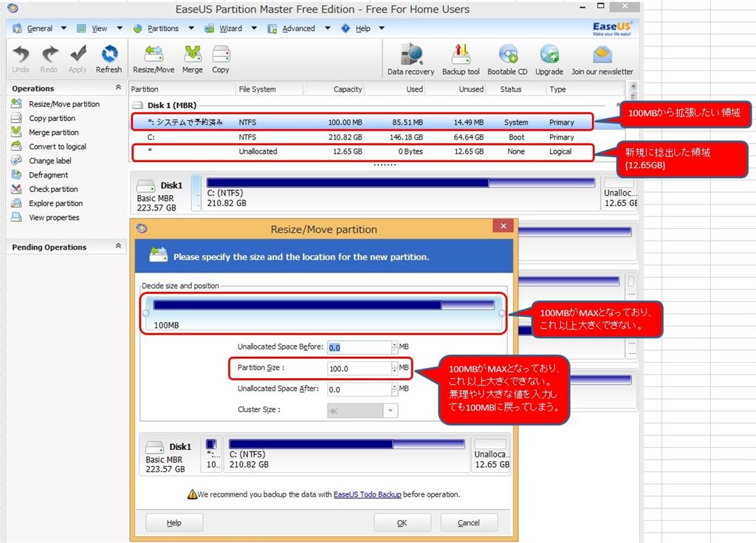Choose Merge partition in Operations
The height and width of the screenshot is (543, 756).
click(x=53, y=132)
